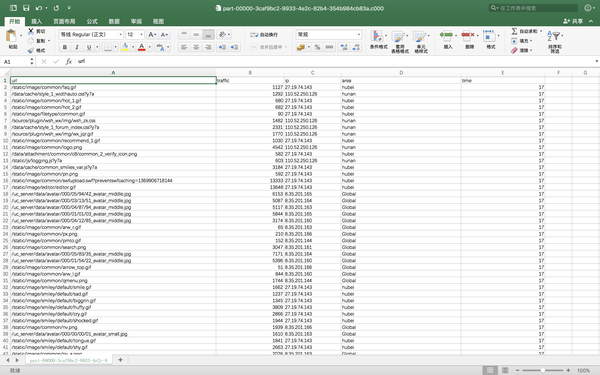
Task: Expand the borders dropdown arrow
Action: click(115, 47)
